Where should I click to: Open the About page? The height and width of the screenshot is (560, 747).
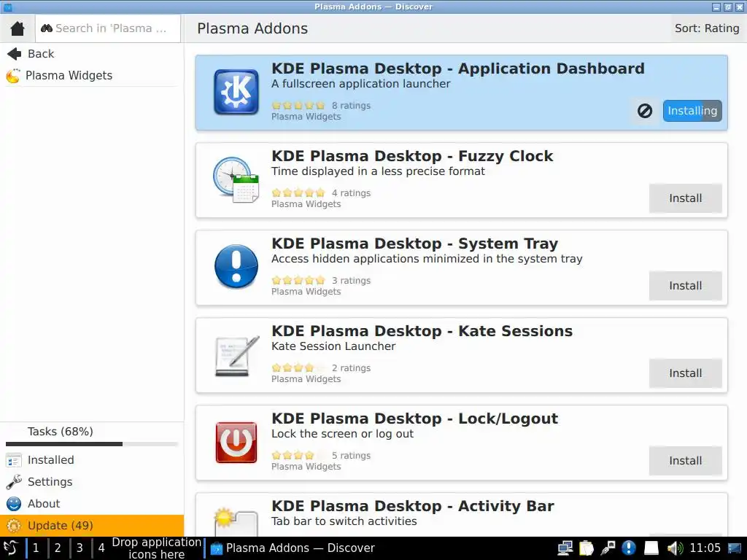43,504
